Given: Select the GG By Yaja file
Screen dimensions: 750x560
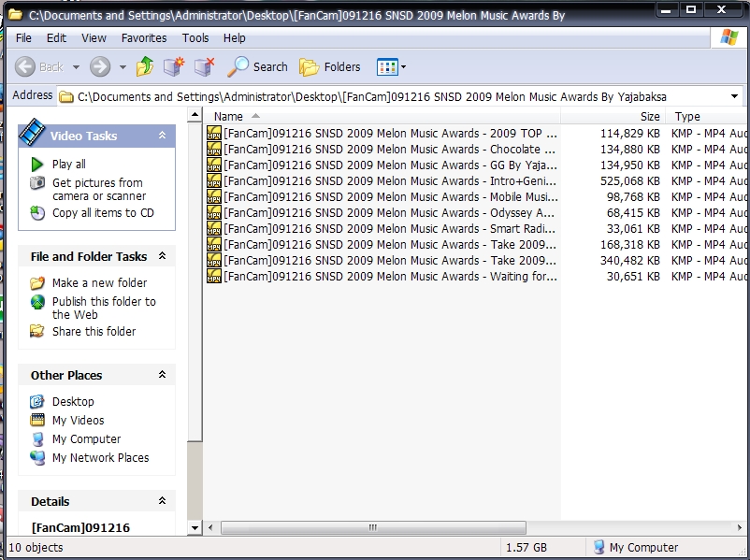Looking at the screenshot, I should coord(390,165).
